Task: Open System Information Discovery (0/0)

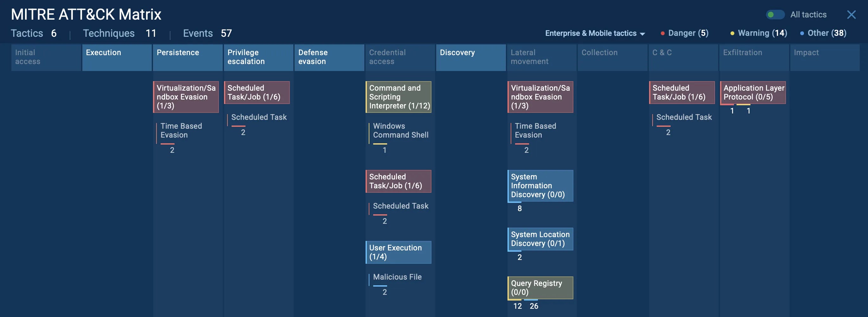Action: click(540, 186)
